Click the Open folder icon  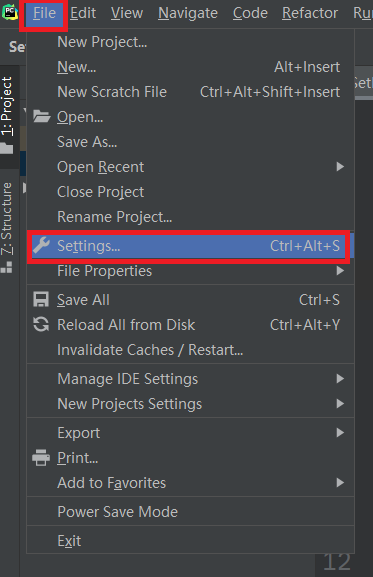point(41,116)
